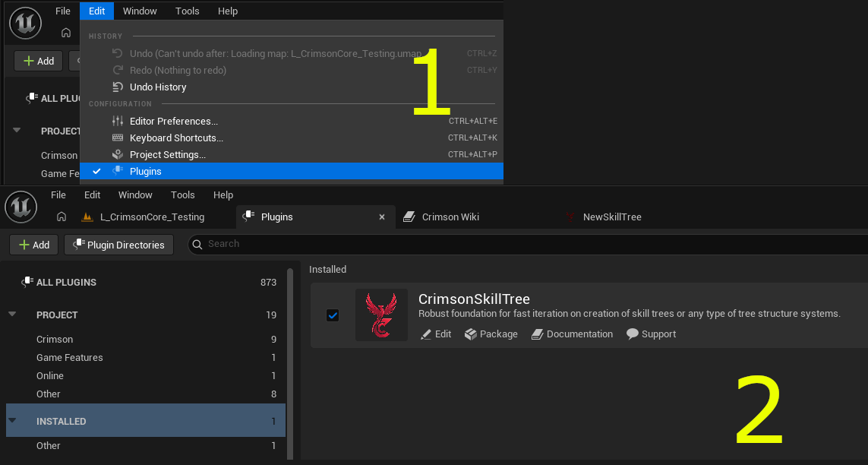The height and width of the screenshot is (465, 868).
Task: Open File menu in bottom window
Action: [58, 195]
